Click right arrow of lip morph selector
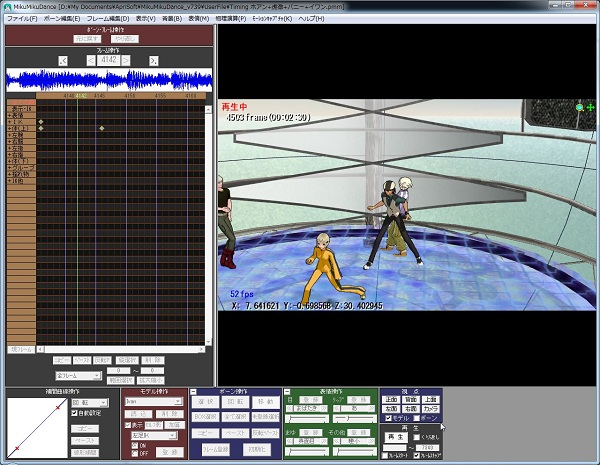Image resolution: width=600 pixels, height=465 pixels. coord(372,409)
